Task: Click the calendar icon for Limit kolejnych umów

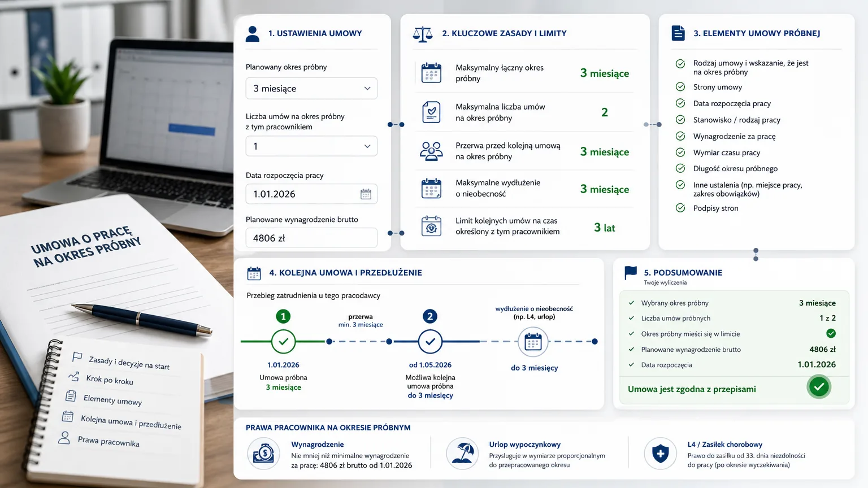Action: click(431, 226)
